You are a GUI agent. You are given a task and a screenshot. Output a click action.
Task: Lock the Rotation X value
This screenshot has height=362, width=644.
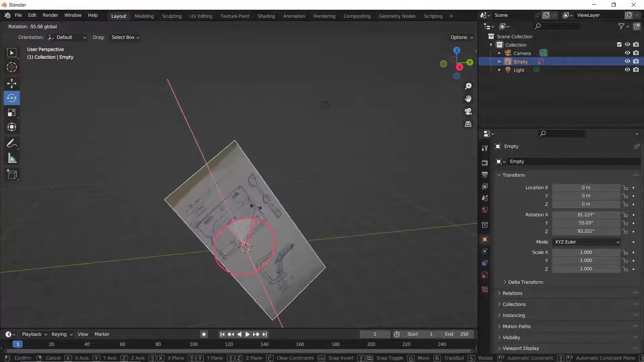point(625,215)
